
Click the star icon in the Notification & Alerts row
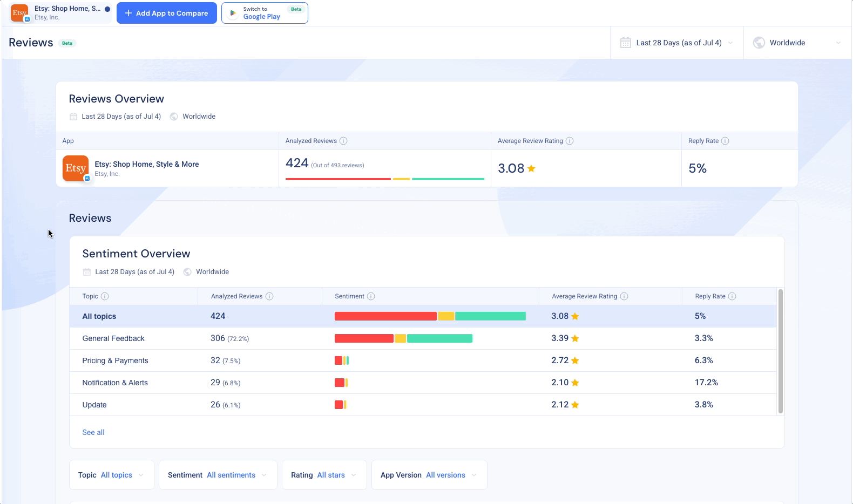pos(575,383)
